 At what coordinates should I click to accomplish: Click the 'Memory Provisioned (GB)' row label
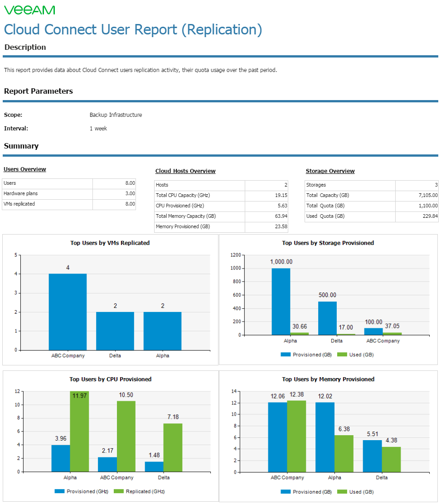(x=183, y=226)
